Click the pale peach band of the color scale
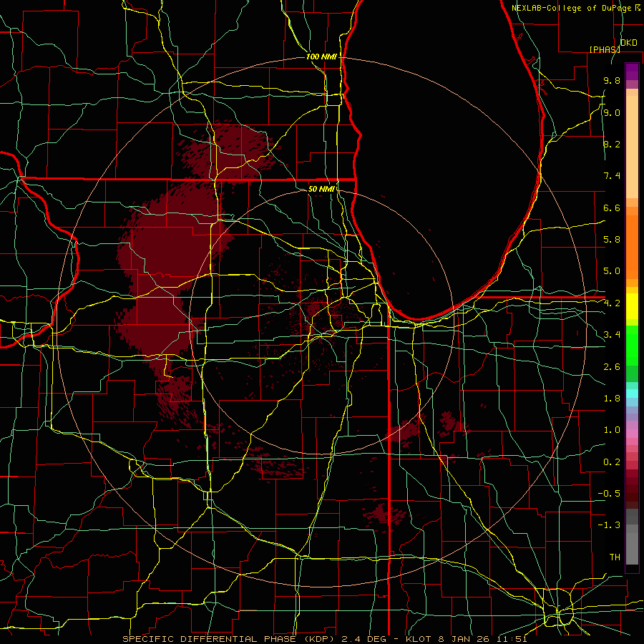The width and height of the screenshot is (644, 644). pyautogui.click(x=632, y=147)
